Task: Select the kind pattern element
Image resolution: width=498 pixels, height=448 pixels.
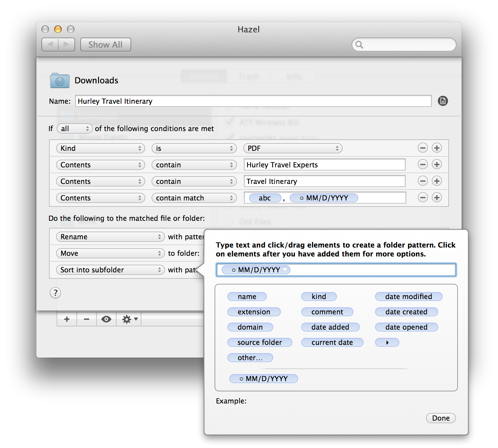Action: [x=319, y=297]
